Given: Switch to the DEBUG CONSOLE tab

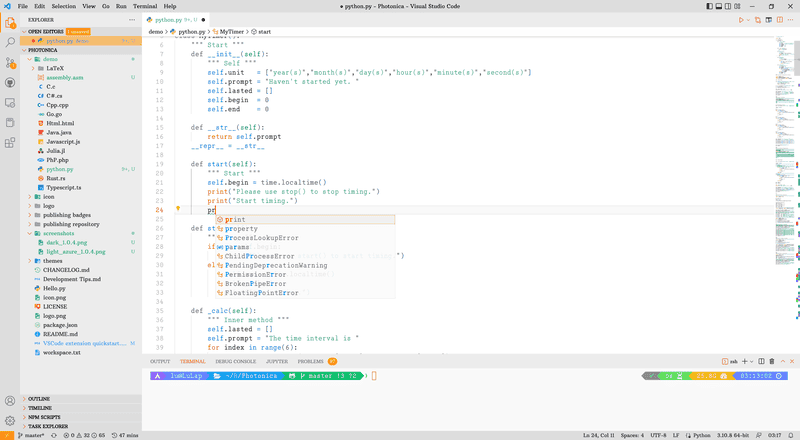Looking at the screenshot, I should pos(236,361).
